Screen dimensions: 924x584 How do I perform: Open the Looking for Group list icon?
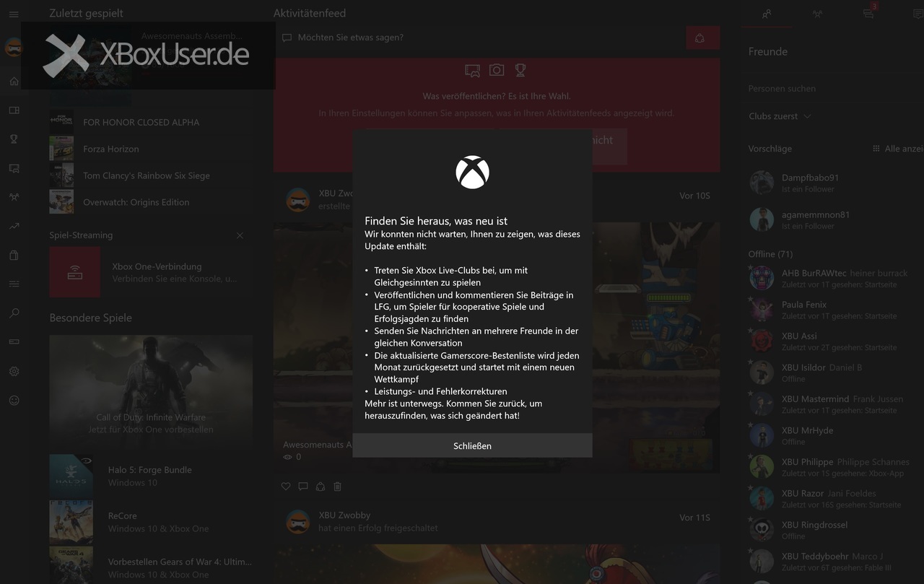click(x=14, y=284)
